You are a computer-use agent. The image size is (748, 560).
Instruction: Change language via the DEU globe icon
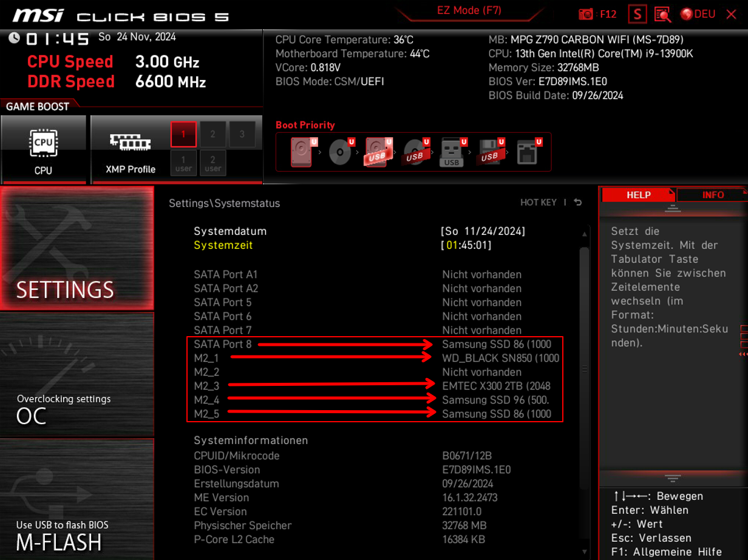(698, 14)
